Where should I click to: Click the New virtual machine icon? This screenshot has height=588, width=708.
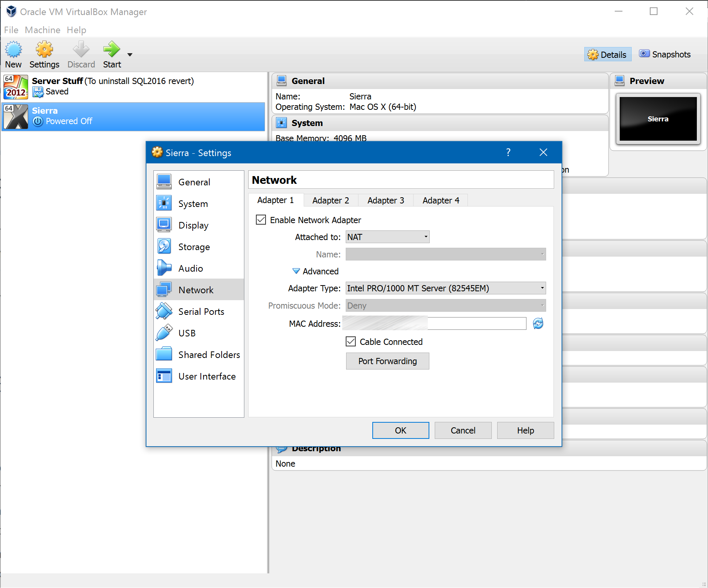(x=13, y=50)
